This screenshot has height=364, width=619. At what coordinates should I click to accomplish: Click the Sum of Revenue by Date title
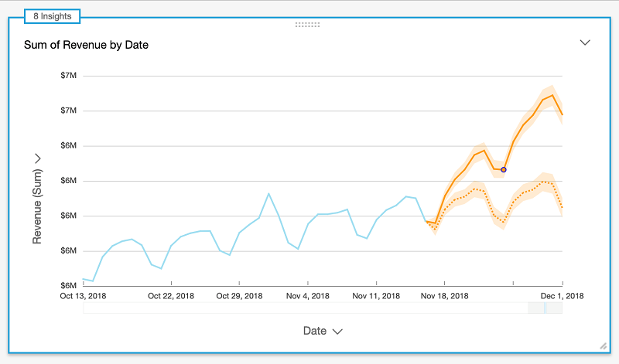click(86, 45)
